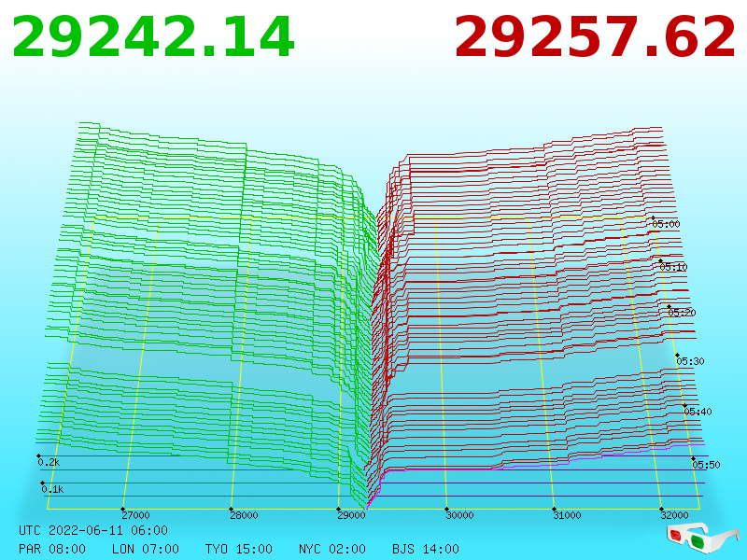Click the 31000 price axis label
This screenshot has width=747, height=560.
click(x=567, y=515)
